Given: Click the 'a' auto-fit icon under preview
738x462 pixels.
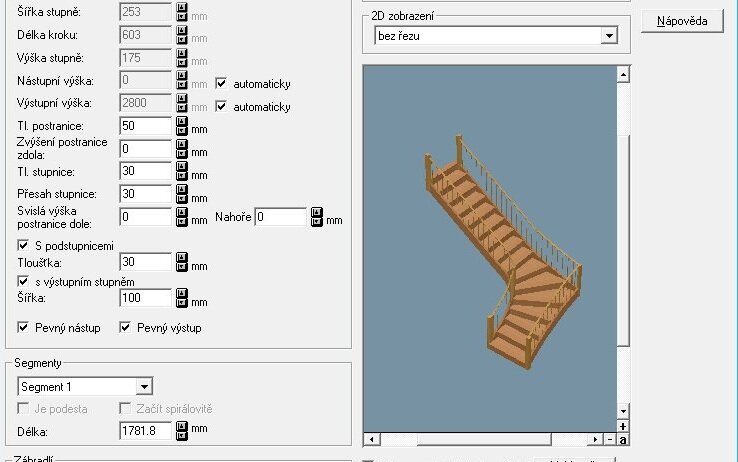Looking at the screenshot, I should coord(623,439).
